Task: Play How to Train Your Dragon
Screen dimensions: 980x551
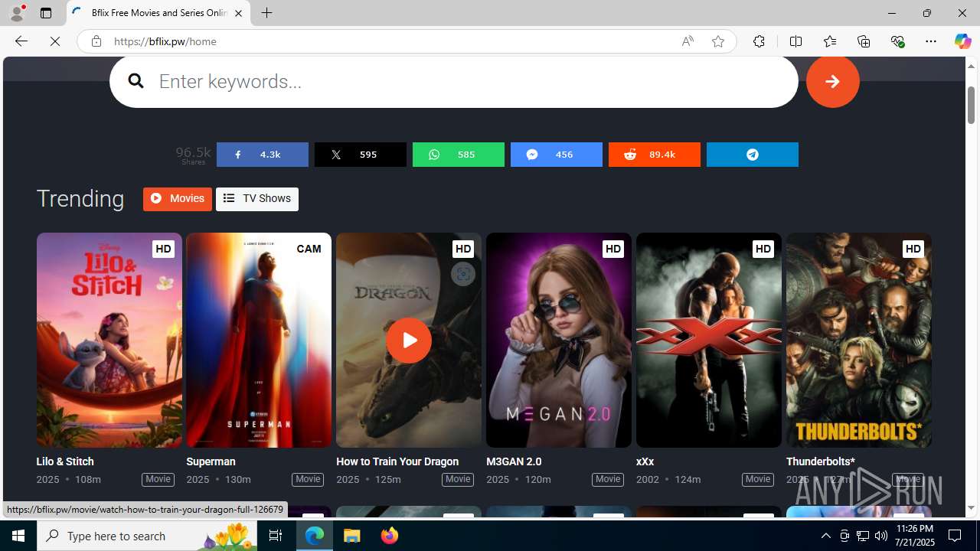Action: pos(408,340)
